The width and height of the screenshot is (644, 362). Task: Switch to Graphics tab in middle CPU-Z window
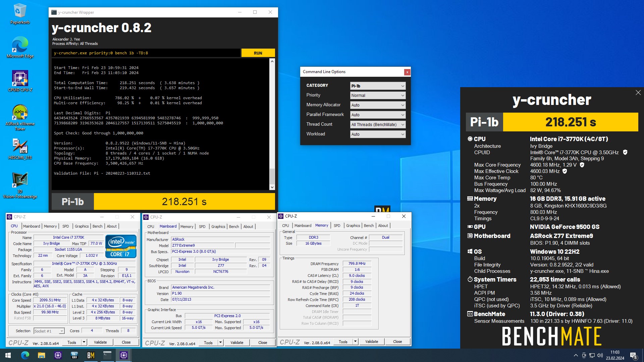(218, 227)
